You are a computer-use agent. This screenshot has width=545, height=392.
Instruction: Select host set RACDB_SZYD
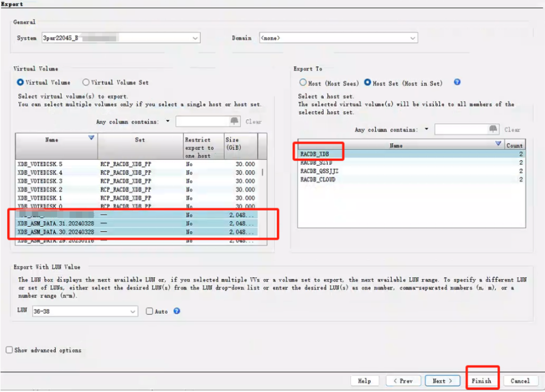point(412,163)
